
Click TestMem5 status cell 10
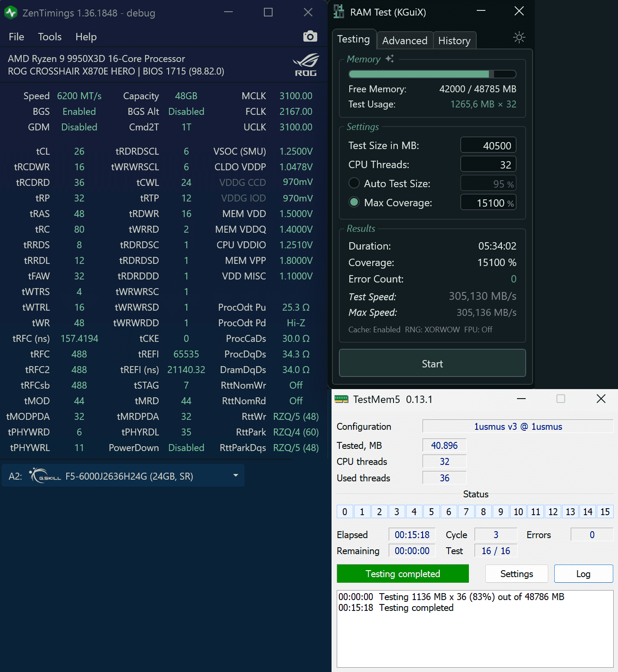[518, 512]
